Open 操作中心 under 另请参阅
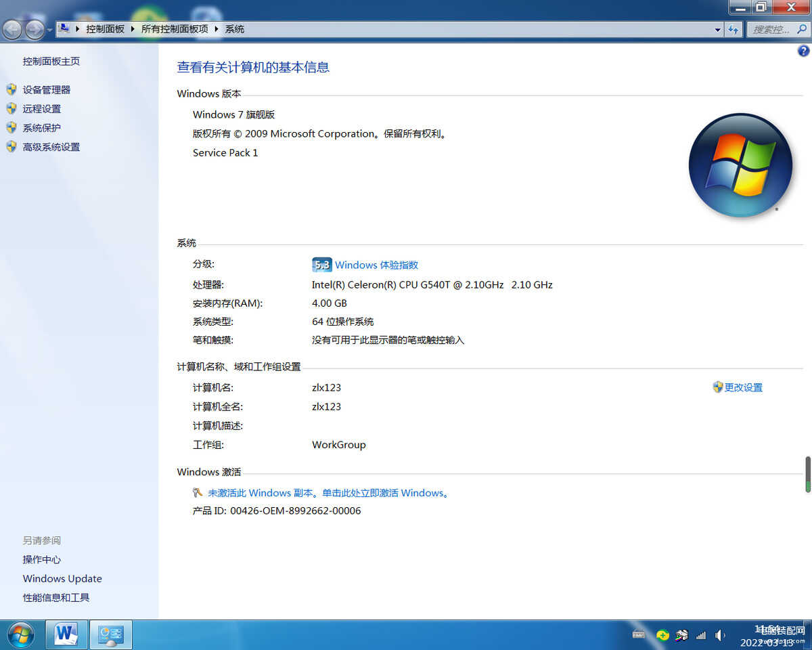The height and width of the screenshot is (650, 812). (42, 559)
